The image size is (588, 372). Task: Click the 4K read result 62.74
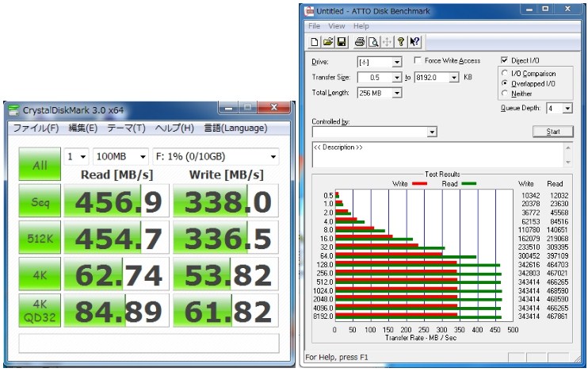(x=116, y=274)
